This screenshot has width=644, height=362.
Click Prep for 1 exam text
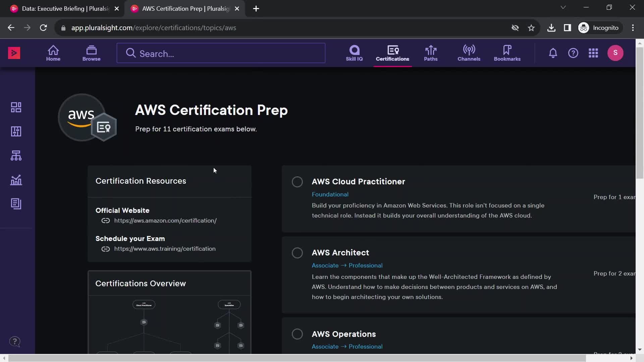point(614,197)
